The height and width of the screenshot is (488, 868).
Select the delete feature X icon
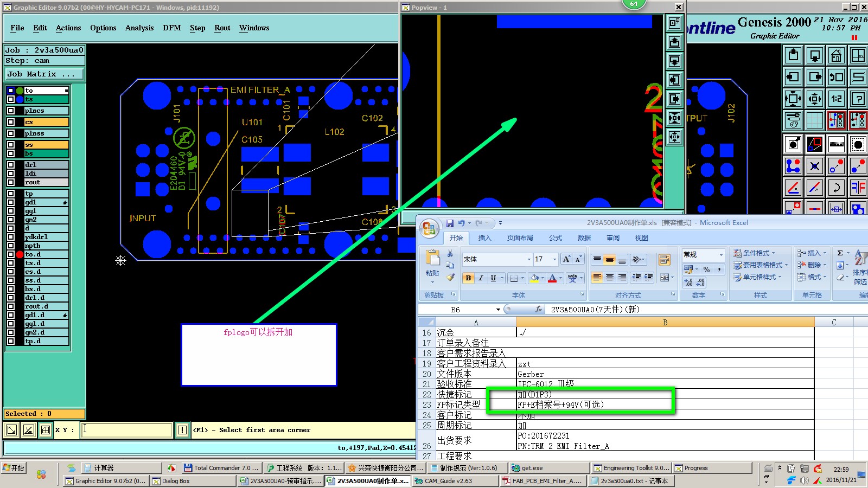pyautogui.click(x=815, y=166)
